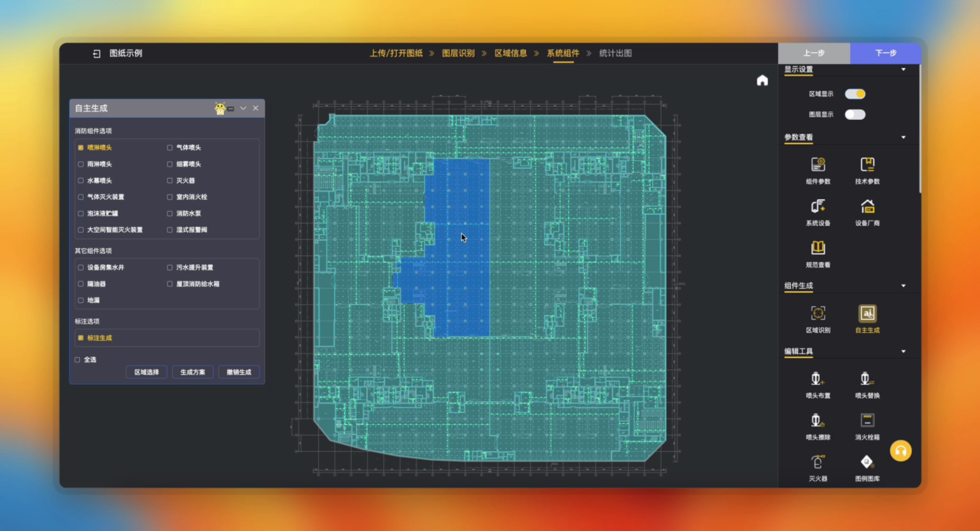Toggle the 区域显示 region display switch
The height and width of the screenshot is (531, 980).
855,94
